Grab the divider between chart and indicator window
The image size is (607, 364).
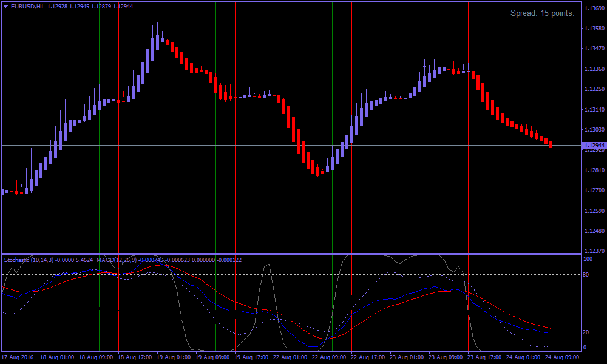point(291,254)
